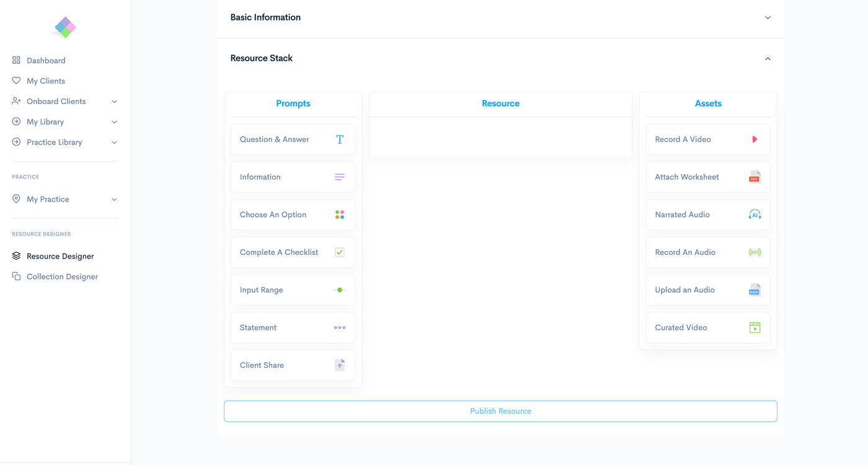
Task: Click the My Practice location pin icon
Action: coord(16,199)
